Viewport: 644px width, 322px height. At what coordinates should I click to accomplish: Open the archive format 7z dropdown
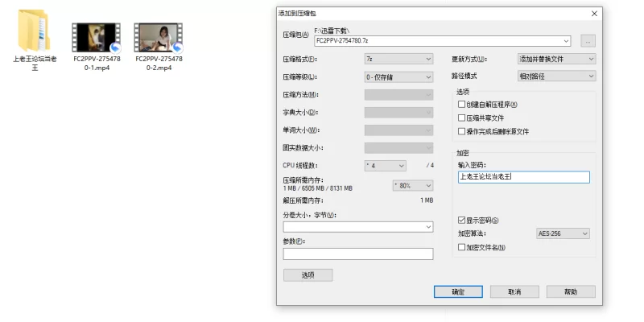398,60
